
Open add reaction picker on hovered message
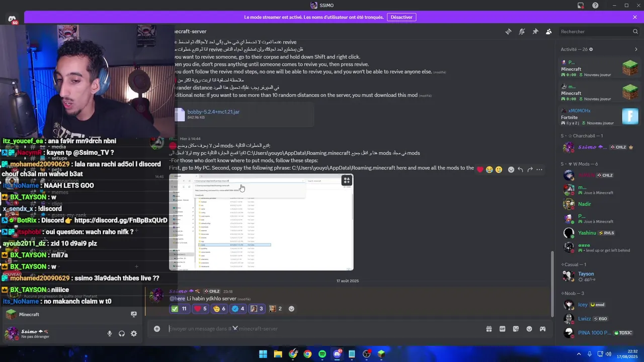pos(511,169)
